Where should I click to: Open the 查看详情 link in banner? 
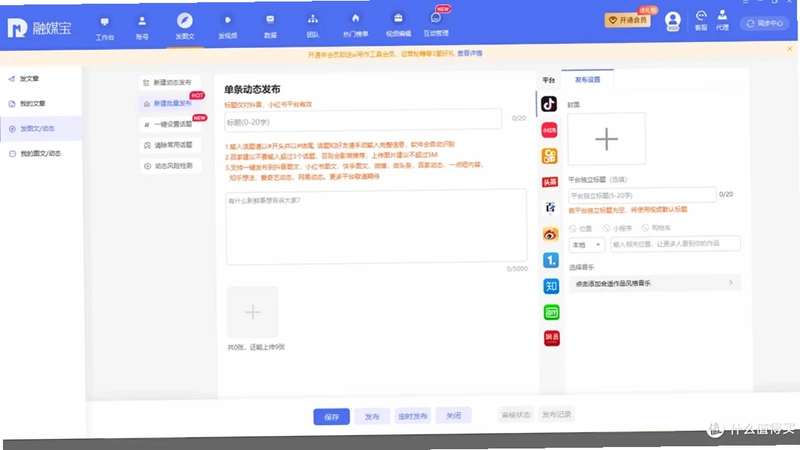(469, 53)
